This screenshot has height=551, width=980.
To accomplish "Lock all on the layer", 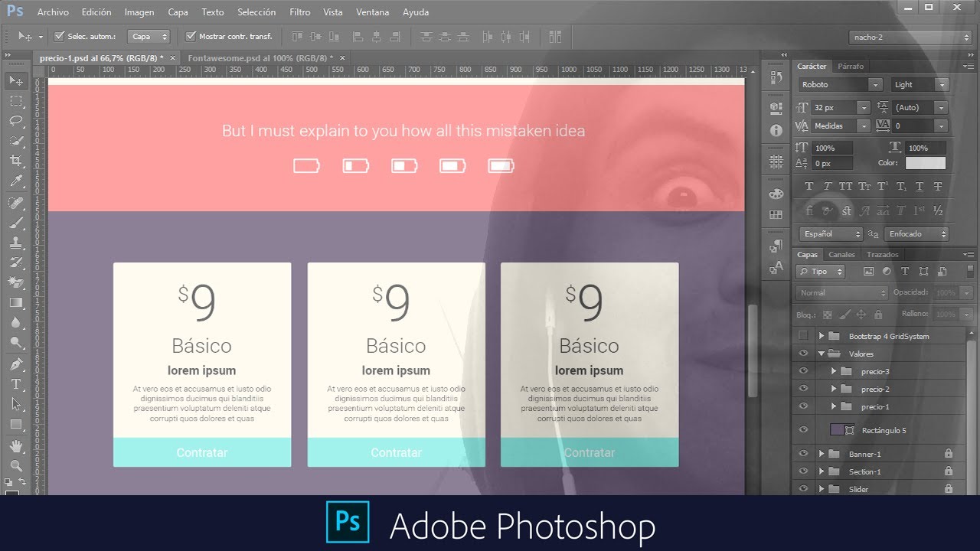I will (x=877, y=314).
